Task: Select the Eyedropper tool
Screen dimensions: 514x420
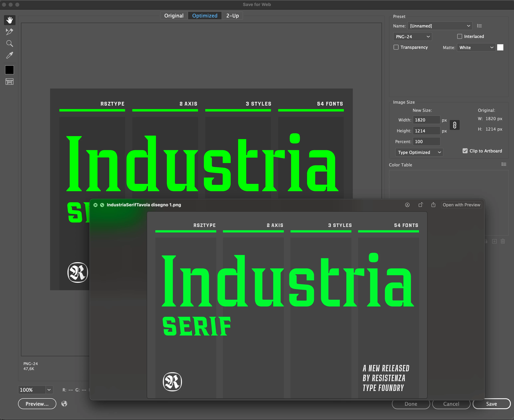Action: 9,55
